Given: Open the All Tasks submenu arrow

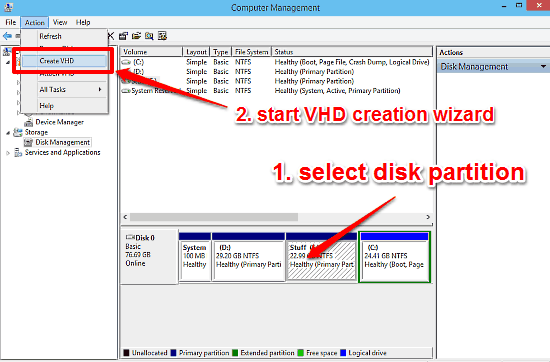Looking at the screenshot, I should click(100, 89).
